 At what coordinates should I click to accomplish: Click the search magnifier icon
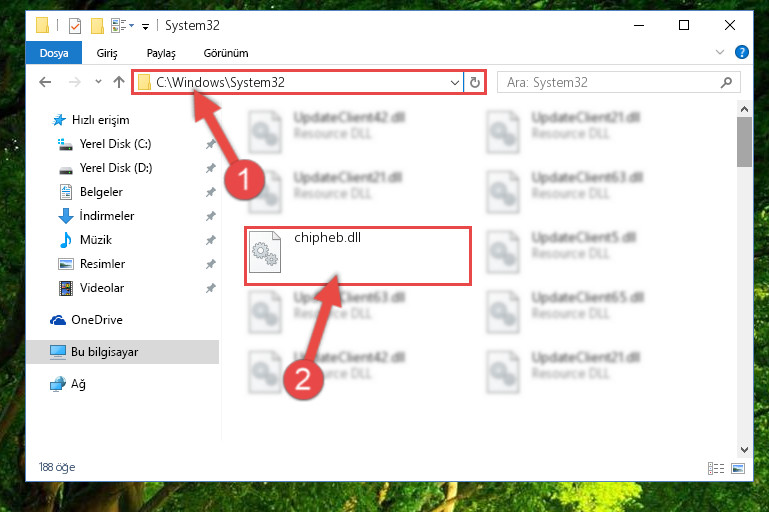pos(726,82)
